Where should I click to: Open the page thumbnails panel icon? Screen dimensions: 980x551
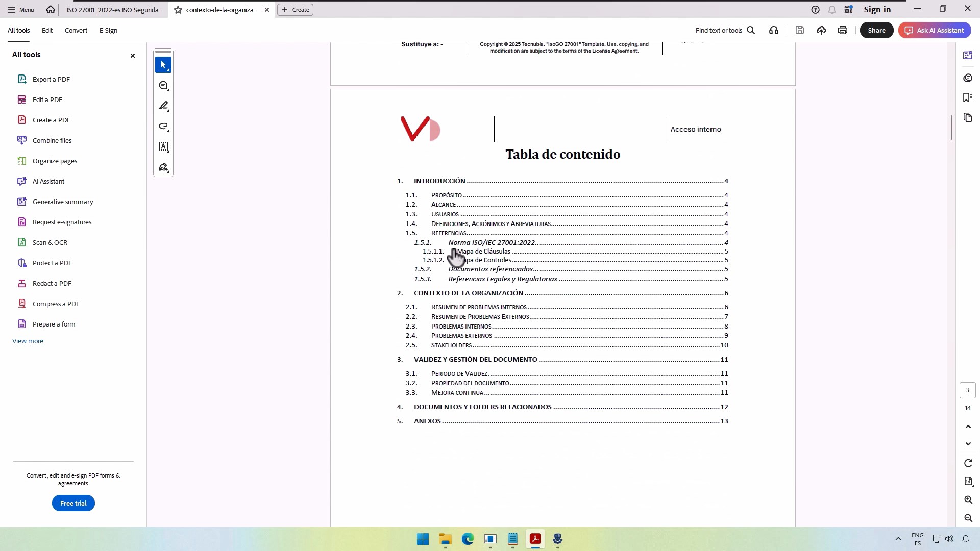click(x=968, y=118)
